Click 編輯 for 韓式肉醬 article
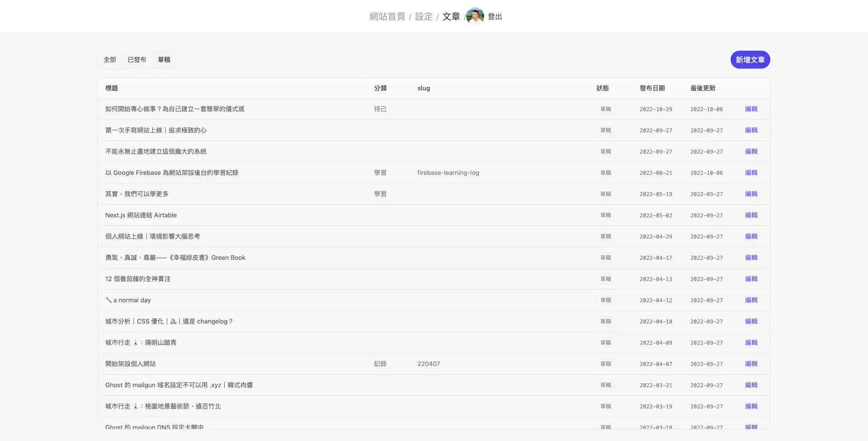This screenshot has height=441, width=868. tap(751, 385)
